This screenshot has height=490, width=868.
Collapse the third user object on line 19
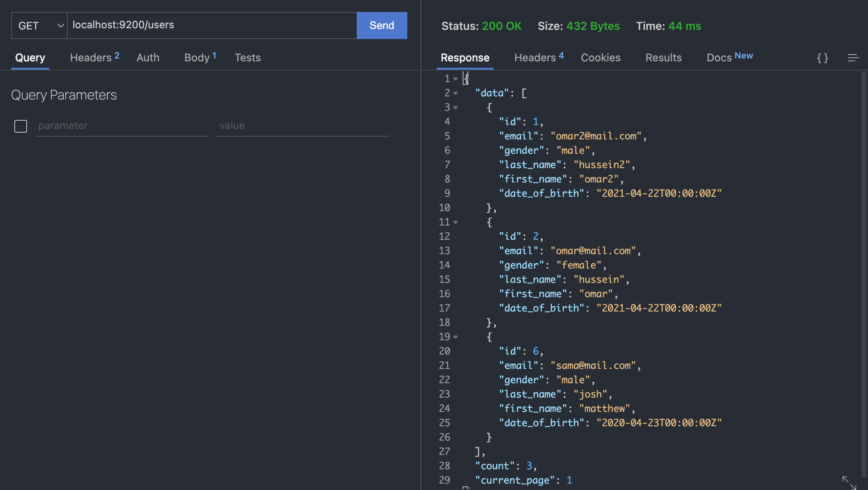click(456, 337)
